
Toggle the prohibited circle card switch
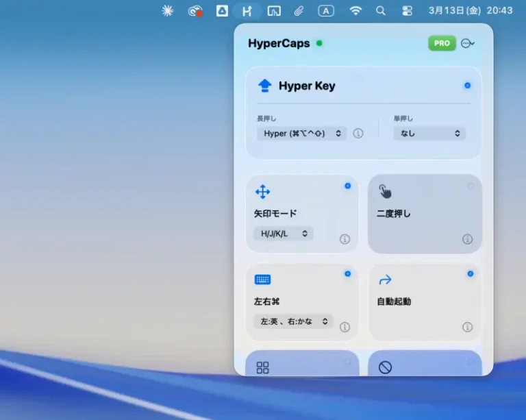[471, 361]
